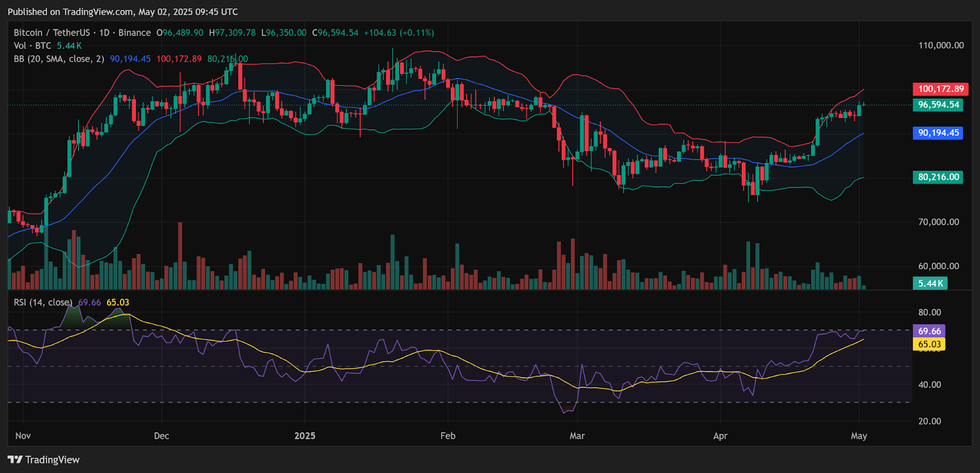Click the 2025 label on time axis

(304, 436)
